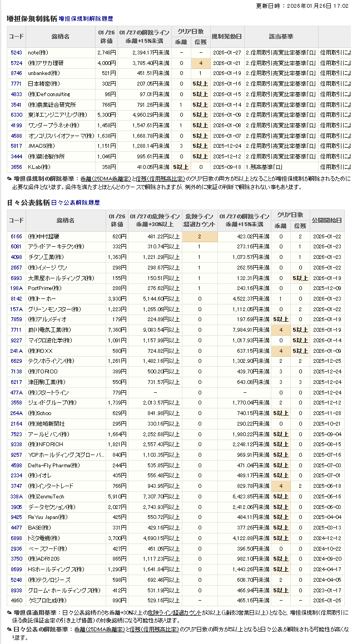
Task: Click stock code 5243 for note(株)
Action: (x=16, y=52)
